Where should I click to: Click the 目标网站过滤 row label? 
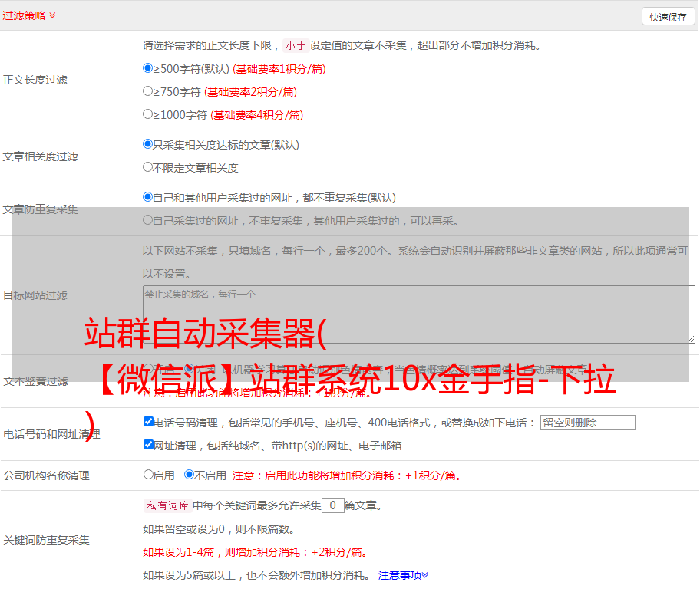coord(35,295)
